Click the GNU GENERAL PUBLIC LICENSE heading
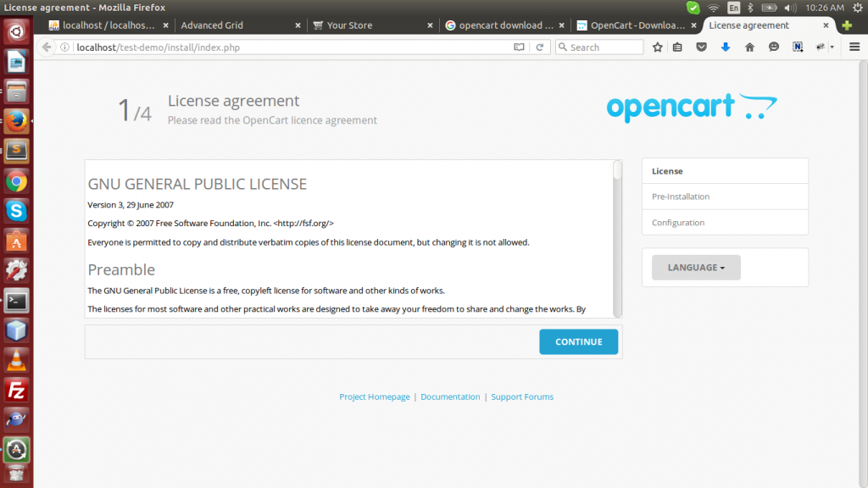The image size is (868, 488). (x=197, y=184)
